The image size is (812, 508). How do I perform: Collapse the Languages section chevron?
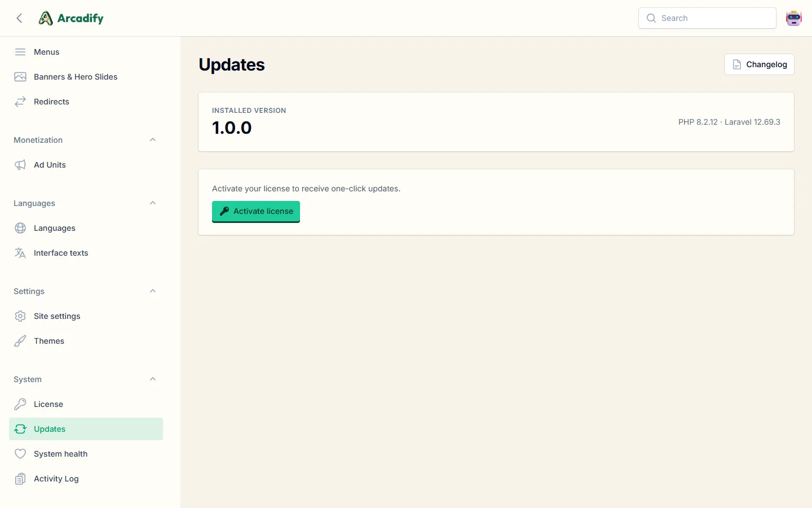(x=153, y=203)
